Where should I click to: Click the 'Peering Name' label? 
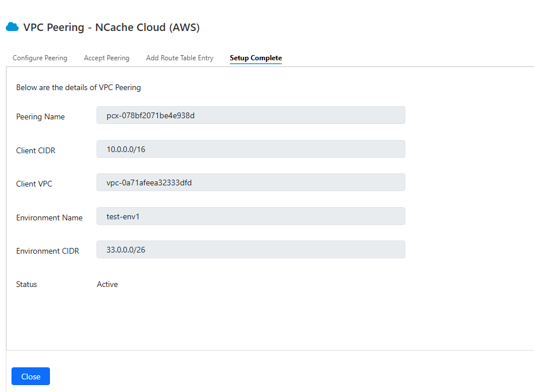coord(40,117)
